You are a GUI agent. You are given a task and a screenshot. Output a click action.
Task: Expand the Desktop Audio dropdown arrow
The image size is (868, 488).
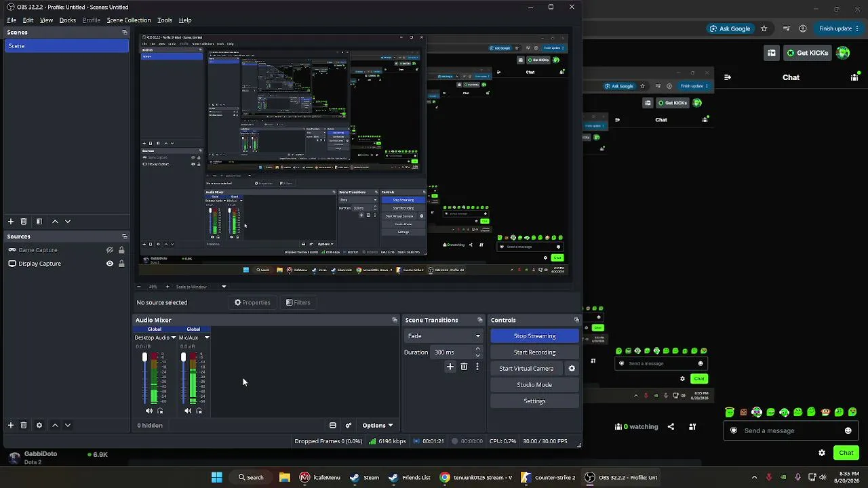(174, 338)
